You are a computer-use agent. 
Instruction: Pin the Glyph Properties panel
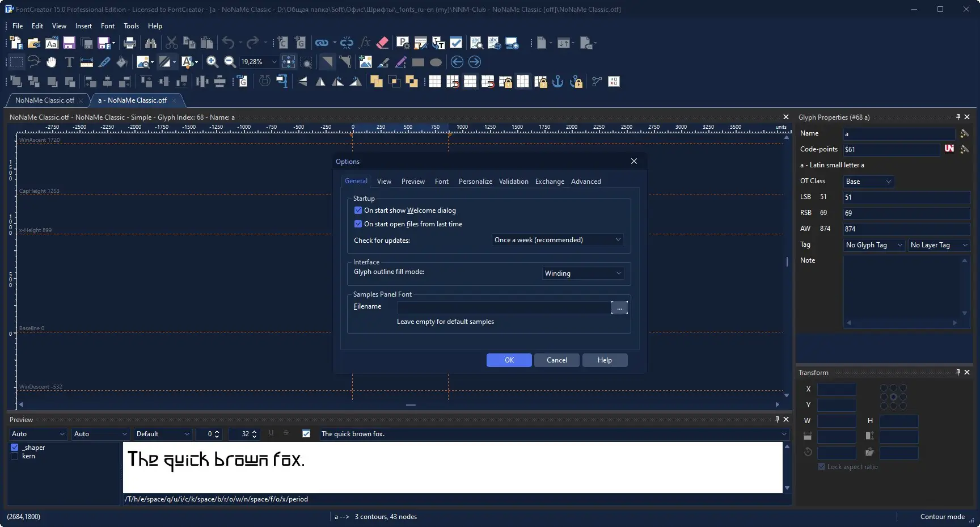(x=958, y=117)
